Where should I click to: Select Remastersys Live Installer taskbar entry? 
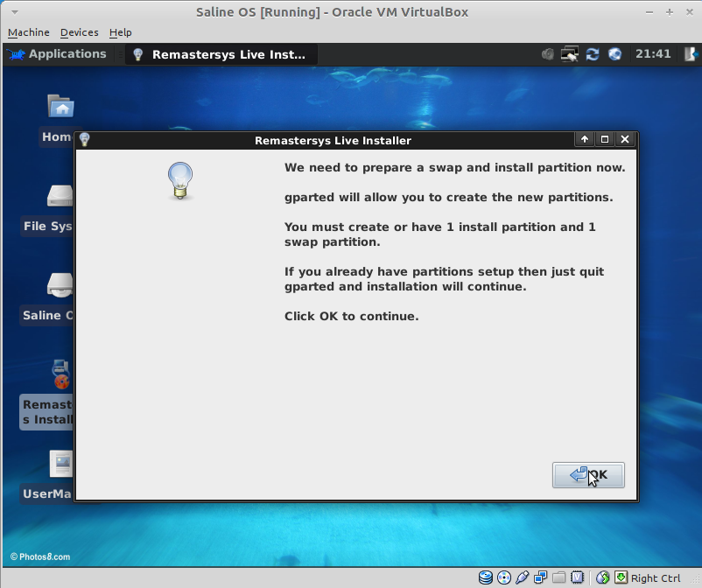221,54
